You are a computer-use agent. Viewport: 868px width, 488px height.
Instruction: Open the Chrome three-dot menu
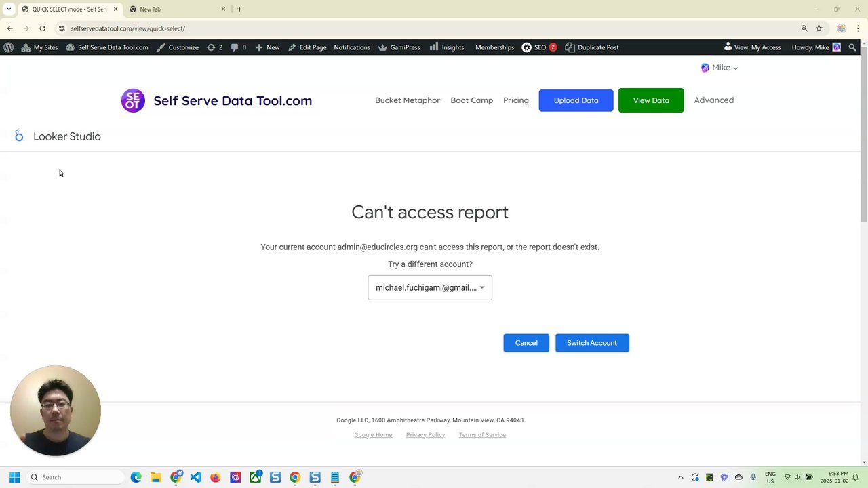tap(859, 28)
